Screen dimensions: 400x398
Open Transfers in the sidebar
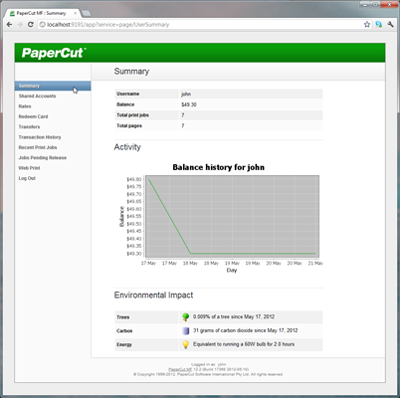coord(29,127)
